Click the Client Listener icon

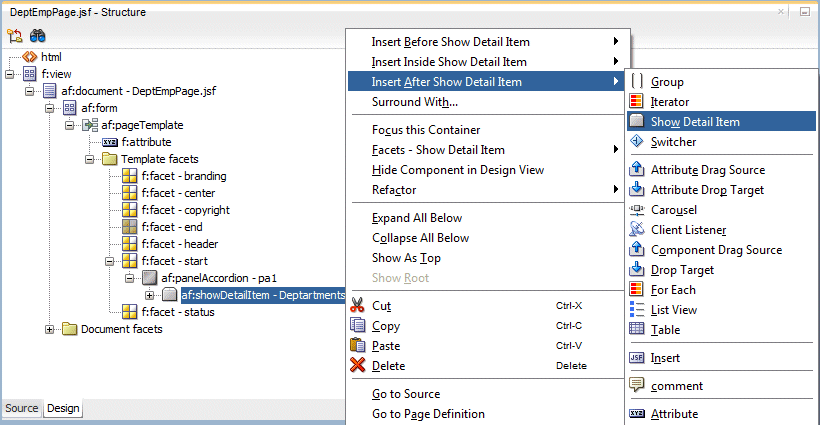click(636, 229)
